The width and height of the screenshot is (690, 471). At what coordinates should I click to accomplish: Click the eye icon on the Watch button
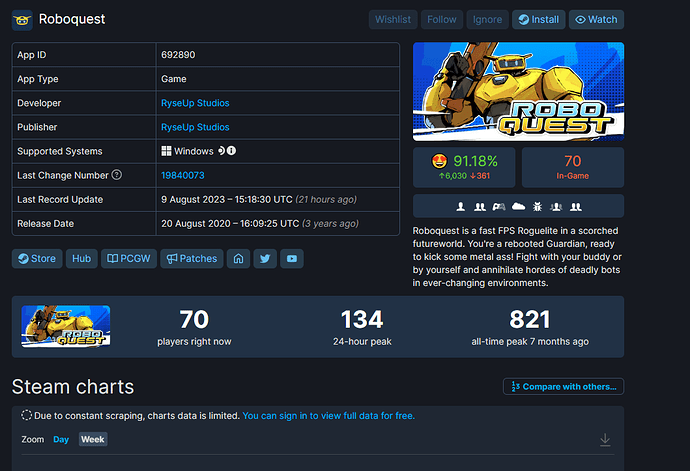[x=580, y=20]
